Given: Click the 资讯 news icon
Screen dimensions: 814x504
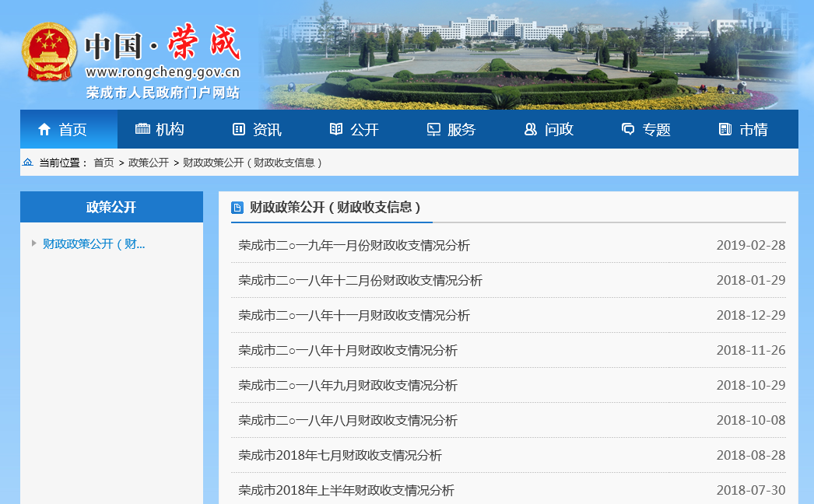Looking at the screenshot, I should (x=239, y=130).
